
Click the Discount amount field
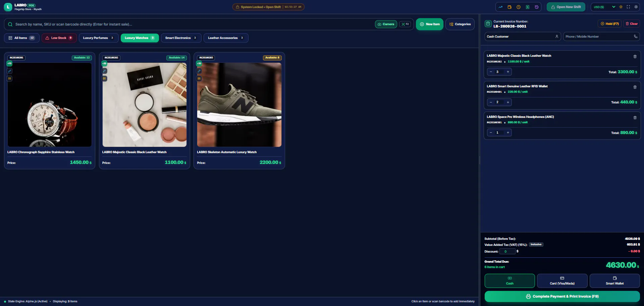(x=507, y=251)
